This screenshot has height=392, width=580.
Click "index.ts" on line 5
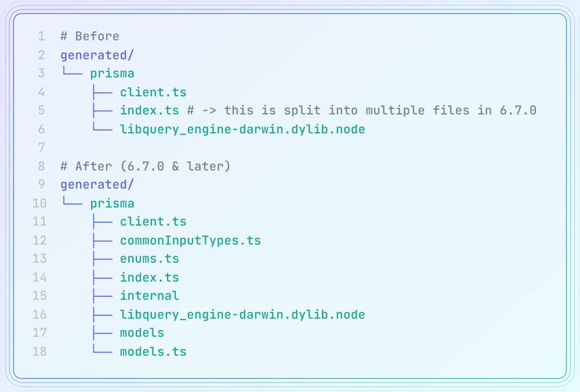click(x=150, y=110)
